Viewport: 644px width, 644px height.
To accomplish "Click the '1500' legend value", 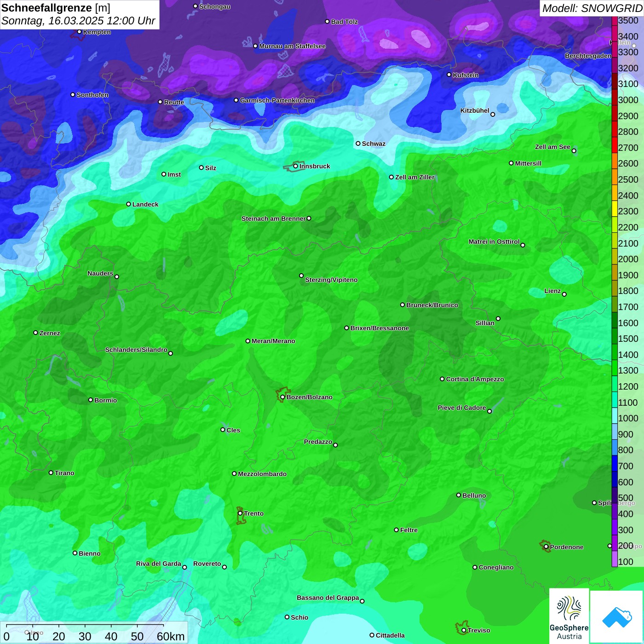I will click(x=628, y=339).
